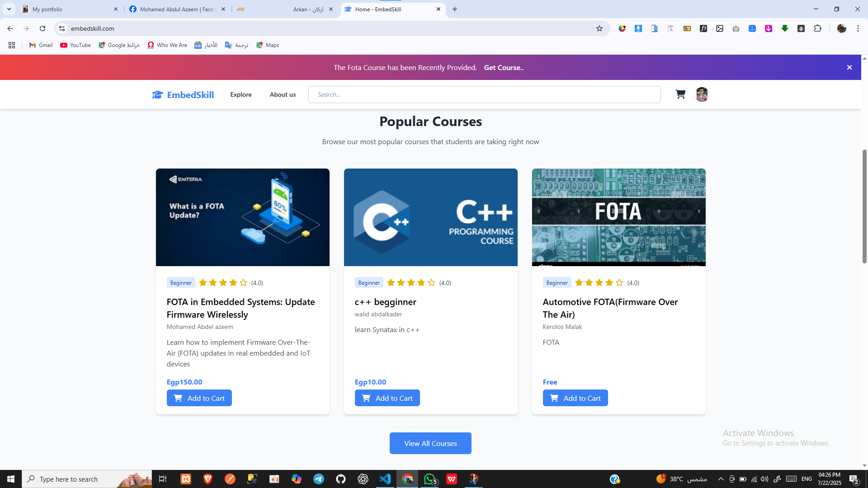Switch to the My portfolio tab

pyautogui.click(x=70, y=9)
